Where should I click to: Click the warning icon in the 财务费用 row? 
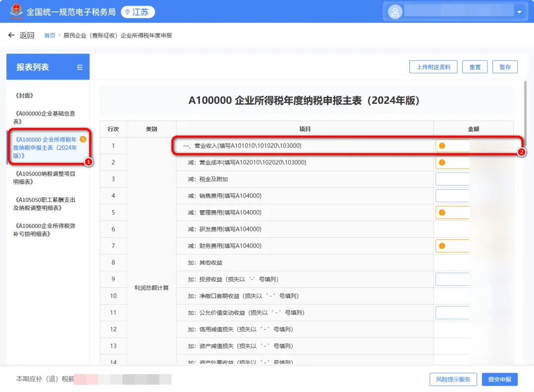[x=442, y=246]
